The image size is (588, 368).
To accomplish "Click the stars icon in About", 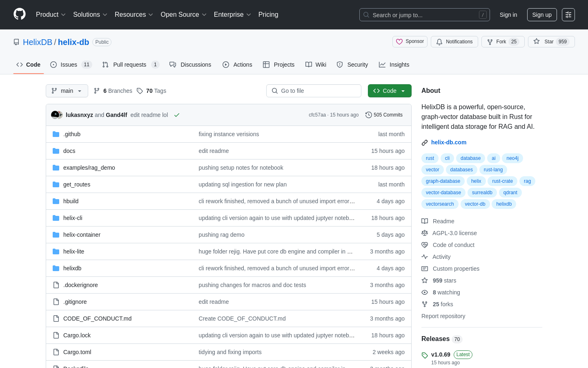I will click(425, 280).
